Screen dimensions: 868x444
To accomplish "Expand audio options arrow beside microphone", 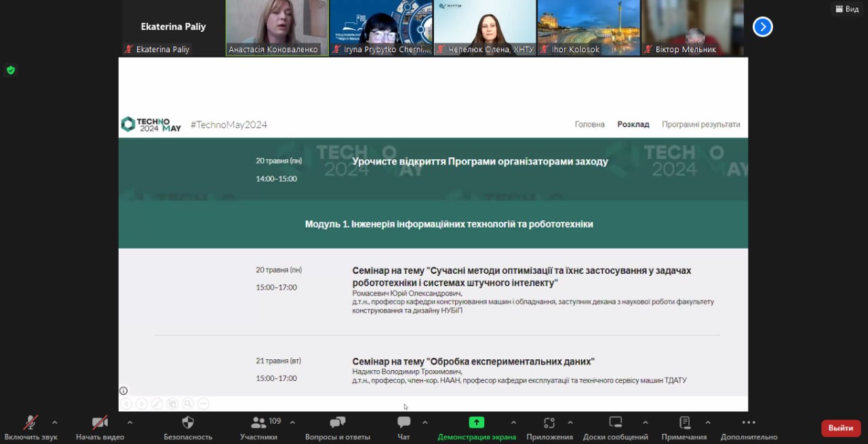I will (x=55, y=422).
